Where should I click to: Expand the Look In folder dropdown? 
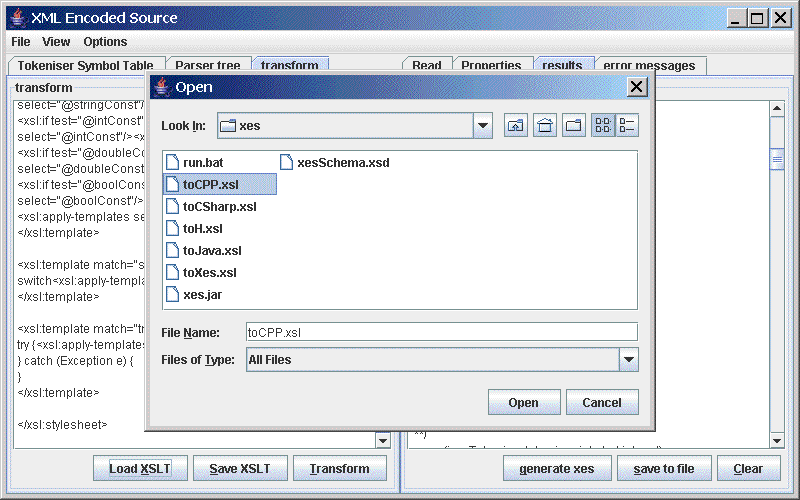pyautogui.click(x=483, y=126)
